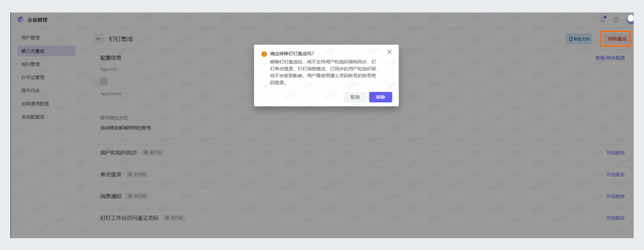Viewport: 644px width, 250px height.
Task: Click the 钉钉集成 page title
Action: [x=121, y=39]
